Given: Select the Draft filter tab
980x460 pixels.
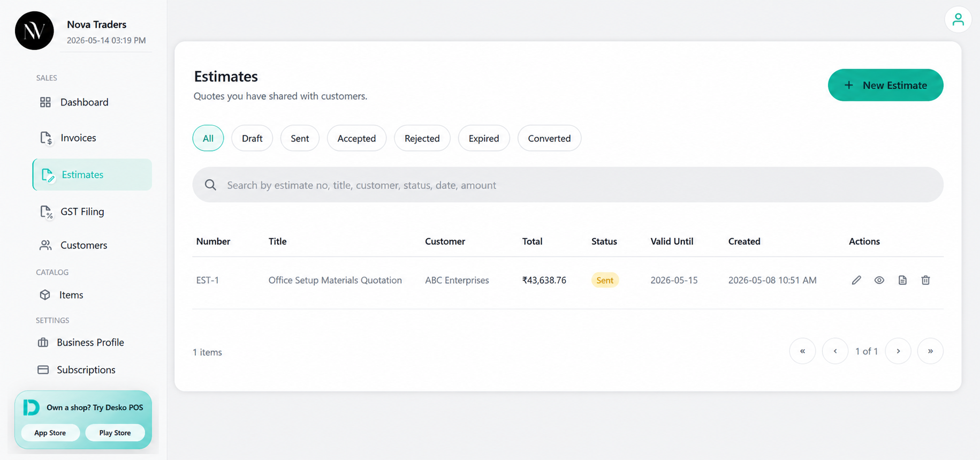Looking at the screenshot, I should (252, 138).
